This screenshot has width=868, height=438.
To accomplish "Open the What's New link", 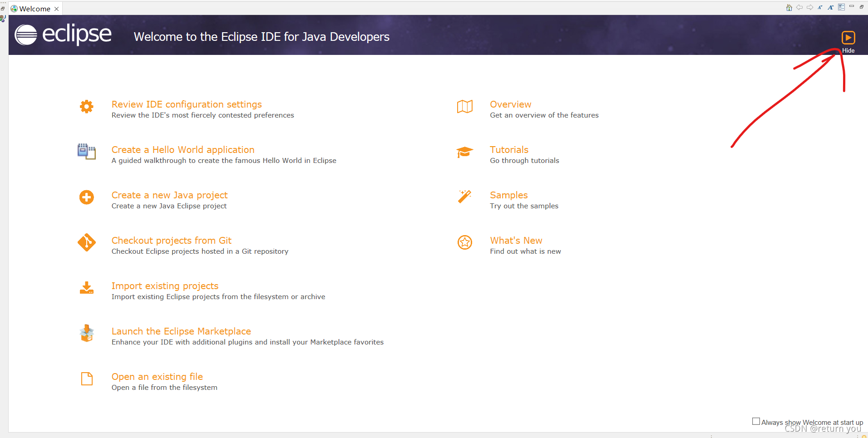I will tap(516, 241).
